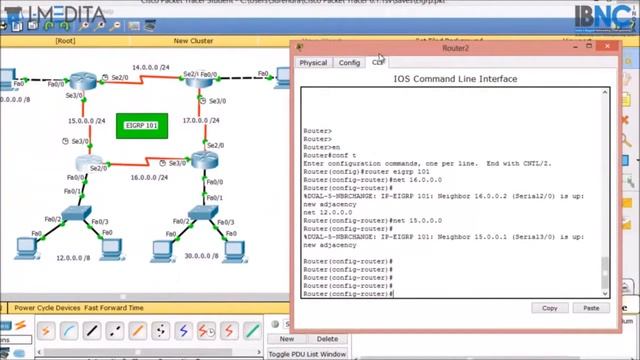640x360 pixels.
Task: Click the router linked to 14.0.0.0 via Se2/0
Action: tap(83, 81)
